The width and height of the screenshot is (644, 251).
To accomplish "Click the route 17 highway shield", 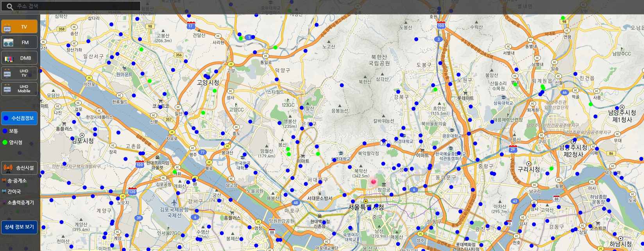I will click(x=191, y=26).
